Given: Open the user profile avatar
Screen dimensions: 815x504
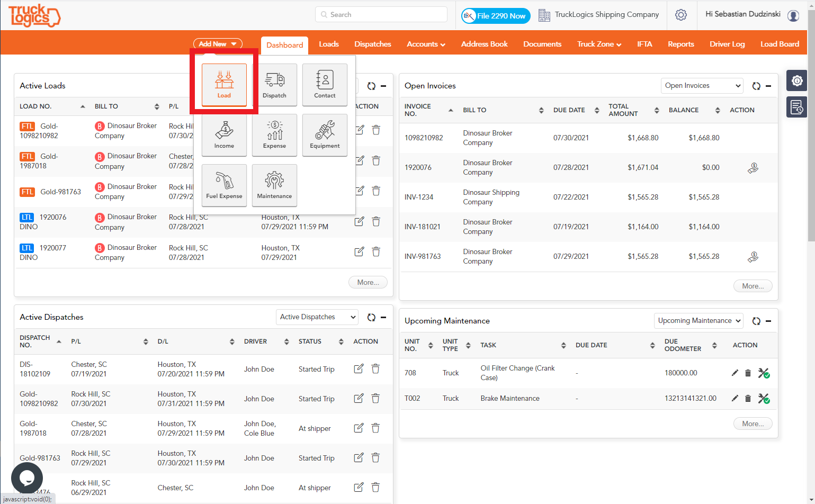Looking at the screenshot, I should tap(793, 15).
